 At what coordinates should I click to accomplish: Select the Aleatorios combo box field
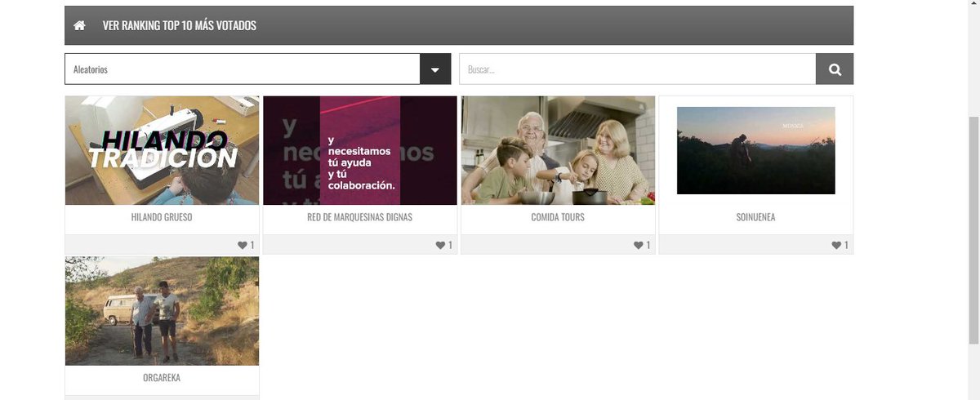point(257,69)
